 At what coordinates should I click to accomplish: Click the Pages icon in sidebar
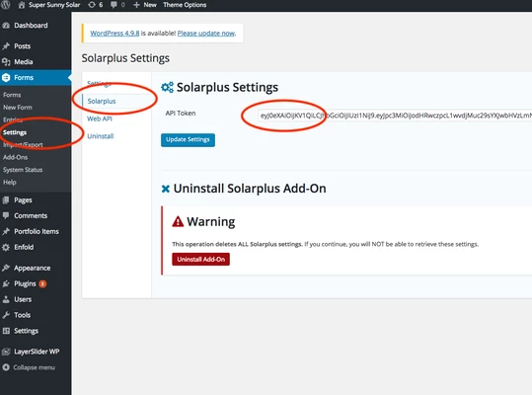click(6, 200)
